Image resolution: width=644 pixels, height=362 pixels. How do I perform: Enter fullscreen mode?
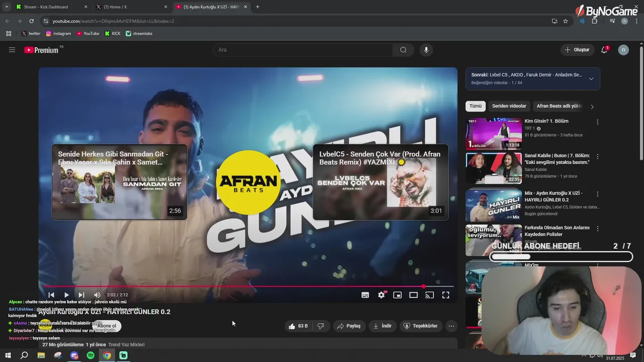pos(446,295)
